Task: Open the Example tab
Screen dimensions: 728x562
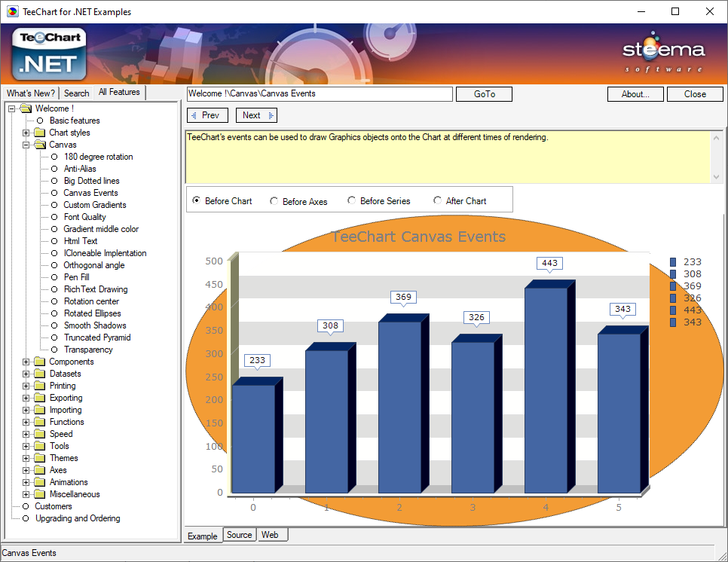Action: (203, 536)
